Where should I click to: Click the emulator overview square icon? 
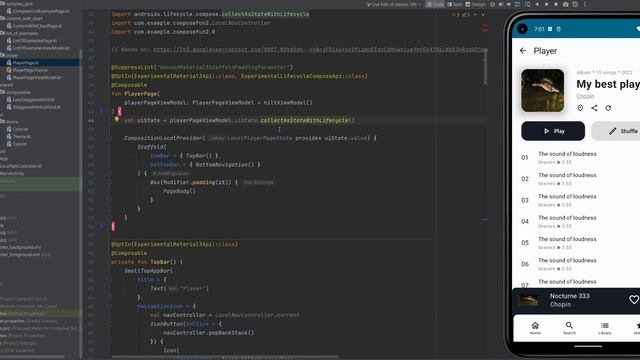(x=556, y=4)
